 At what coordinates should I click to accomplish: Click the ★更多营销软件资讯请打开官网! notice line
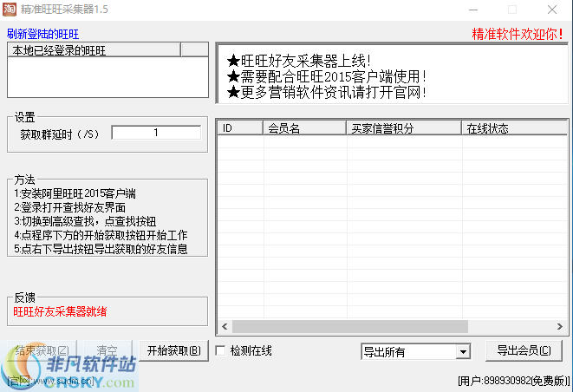click(x=326, y=92)
